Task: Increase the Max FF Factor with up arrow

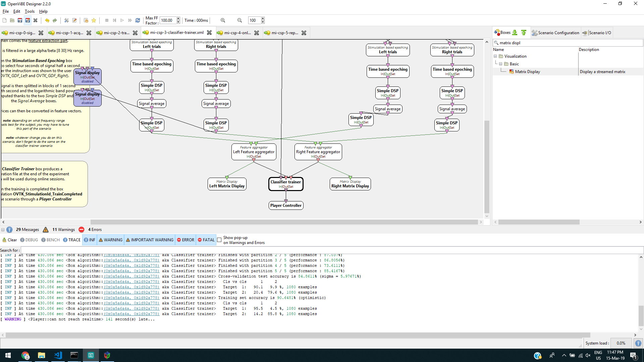Action: (x=178, y=19)
